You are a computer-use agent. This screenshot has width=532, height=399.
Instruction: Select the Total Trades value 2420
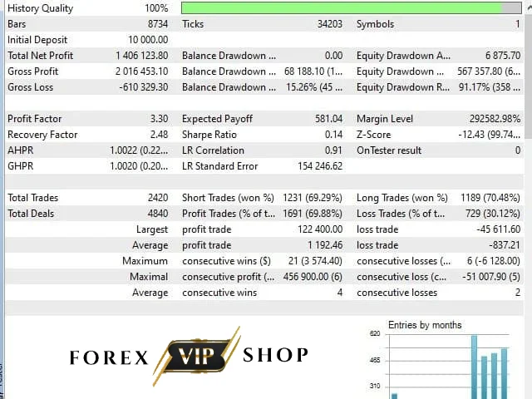click(158, 198)
